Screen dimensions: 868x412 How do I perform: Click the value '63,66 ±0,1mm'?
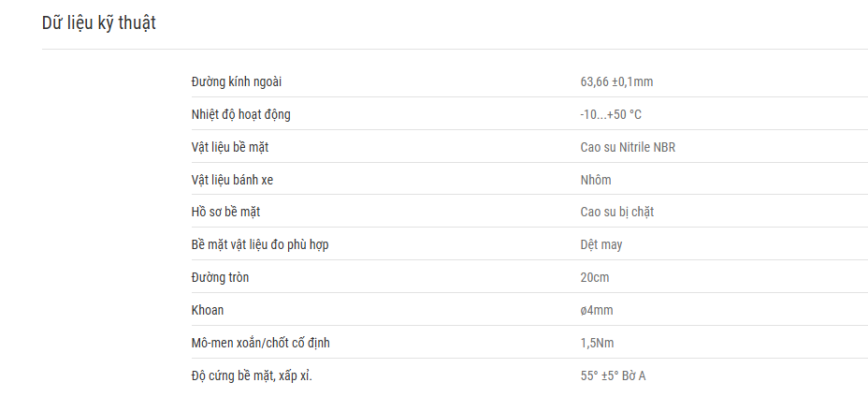coord(616,82)
